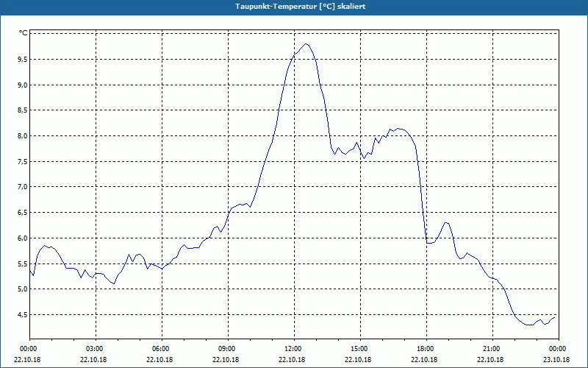Click the 21:00 time label
The height and width of the screenshot is (368, 588).
point(491,349)
